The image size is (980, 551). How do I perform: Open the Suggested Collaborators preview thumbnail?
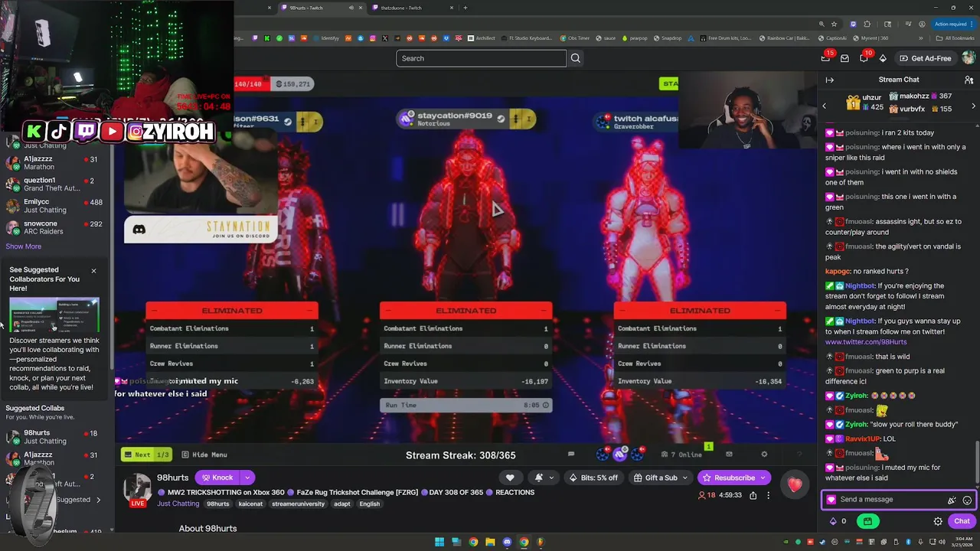pyautogui.click(x=54, y=315)
